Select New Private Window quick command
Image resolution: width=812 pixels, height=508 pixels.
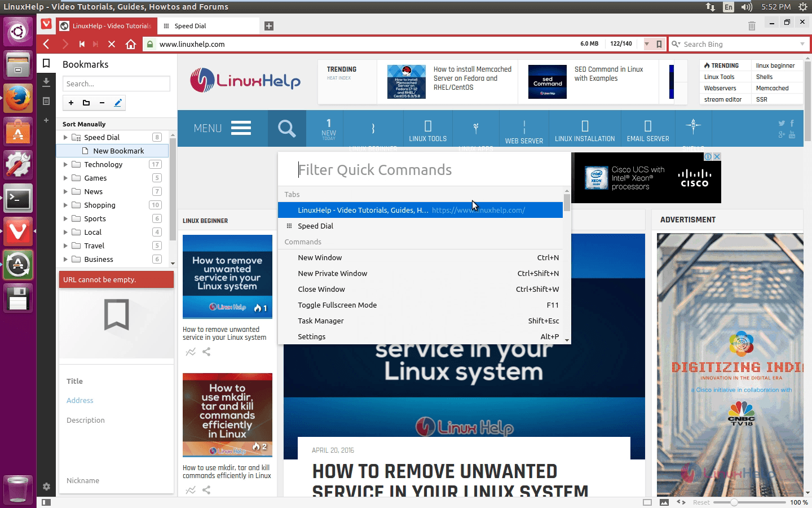(x=420, y=273)
